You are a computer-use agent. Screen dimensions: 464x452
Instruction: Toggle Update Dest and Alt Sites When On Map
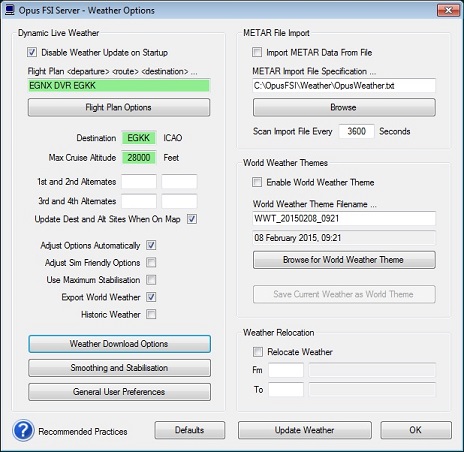pyautogui.click(x=192, y=219)
